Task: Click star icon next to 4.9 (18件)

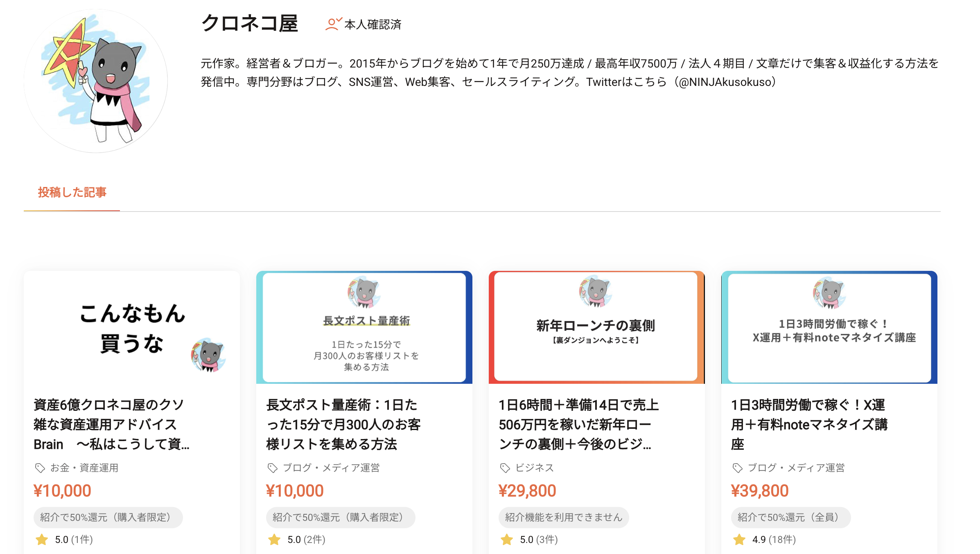Action: 739,540
